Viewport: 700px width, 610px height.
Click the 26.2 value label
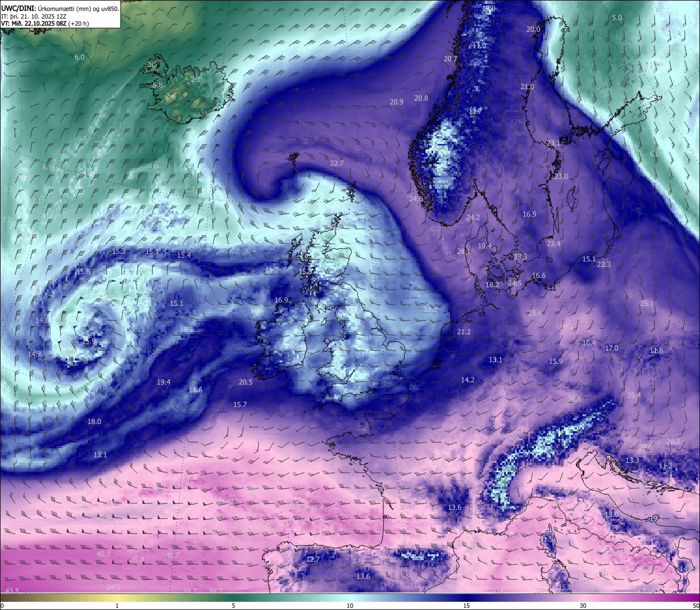(x=673, y=441)
